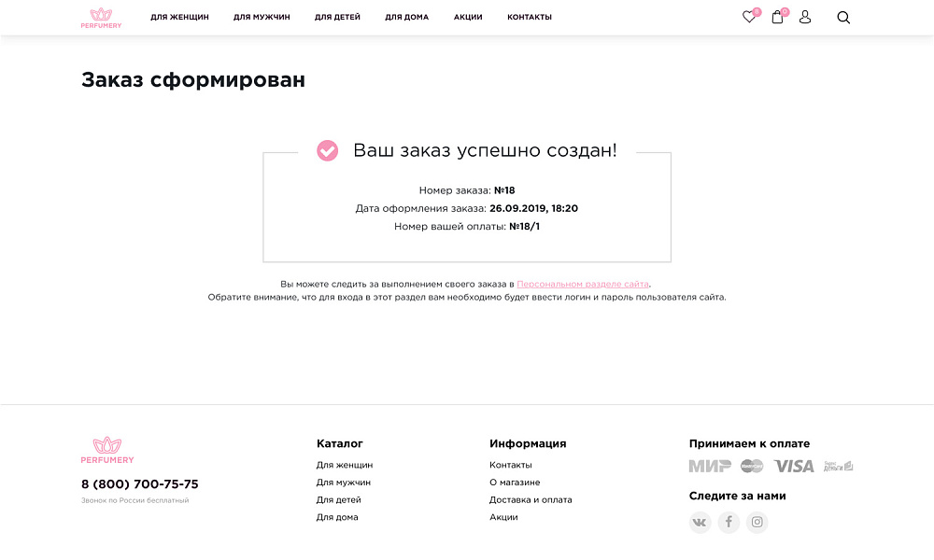Click the VK social icon
Screen dimensions: 934x560
[x=700, y=522]
